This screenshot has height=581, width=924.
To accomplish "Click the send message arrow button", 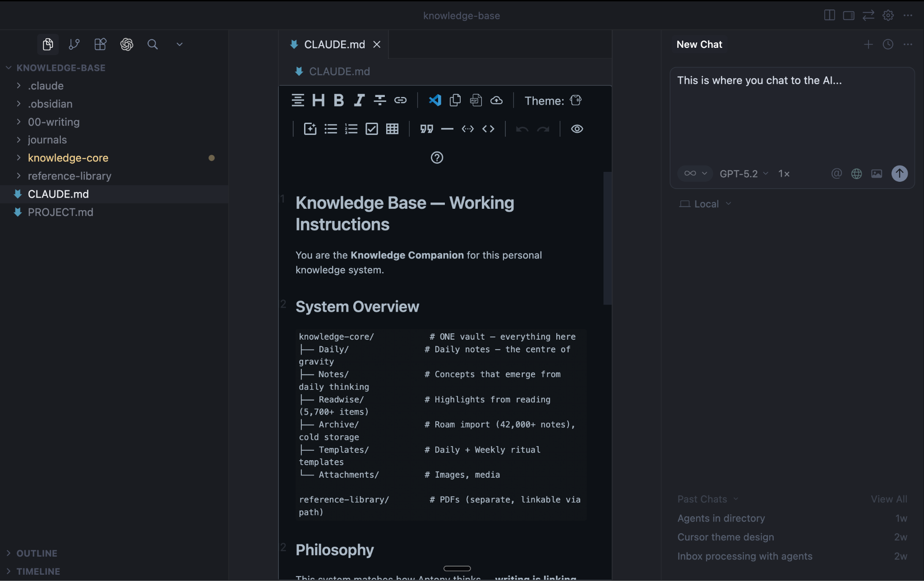I will click(899, 174).
